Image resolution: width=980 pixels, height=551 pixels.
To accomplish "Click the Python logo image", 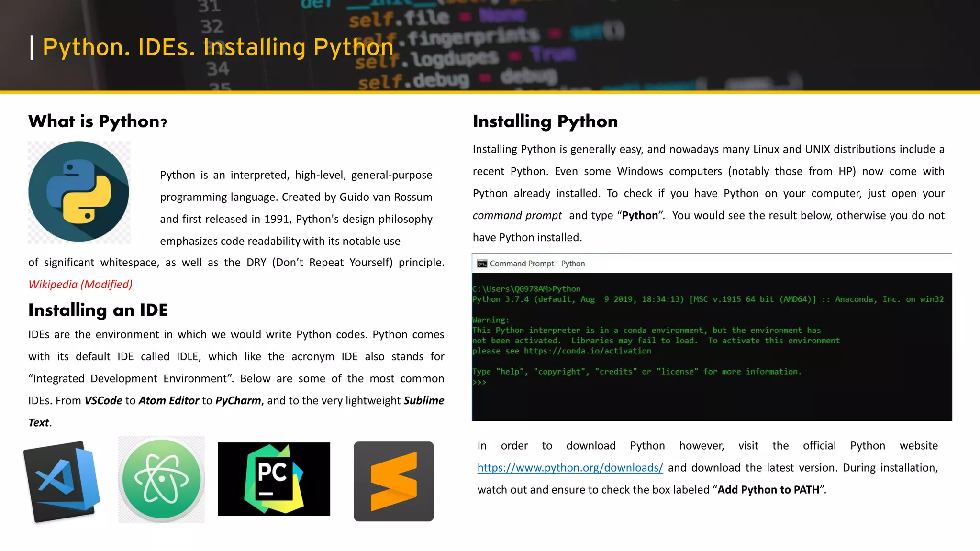I will pos(79,192).
